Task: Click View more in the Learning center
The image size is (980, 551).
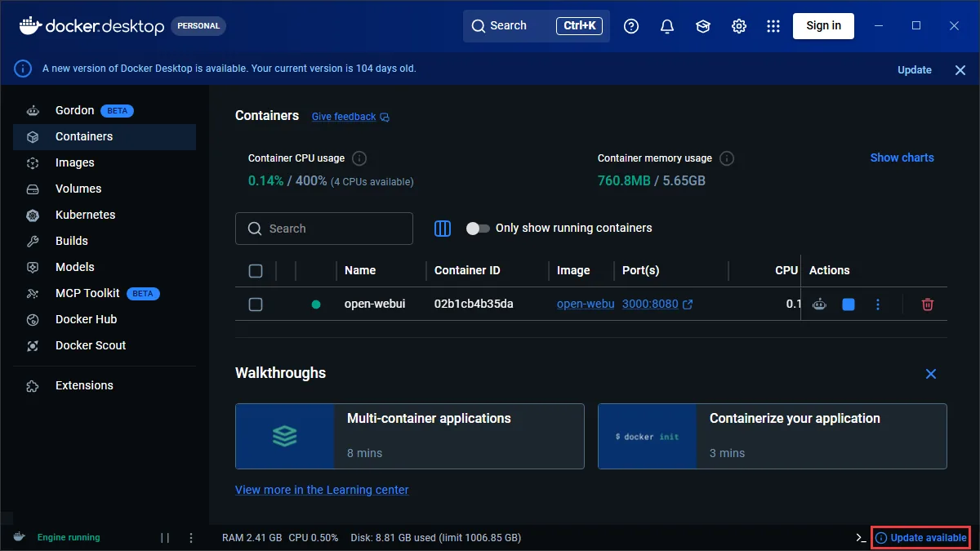Action: (x=322, y=490)
